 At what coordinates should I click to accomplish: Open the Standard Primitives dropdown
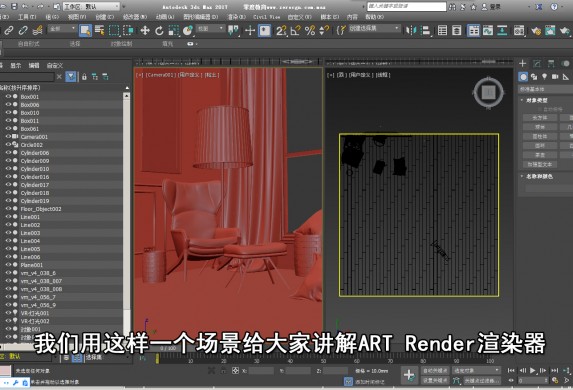pos(545,89)
